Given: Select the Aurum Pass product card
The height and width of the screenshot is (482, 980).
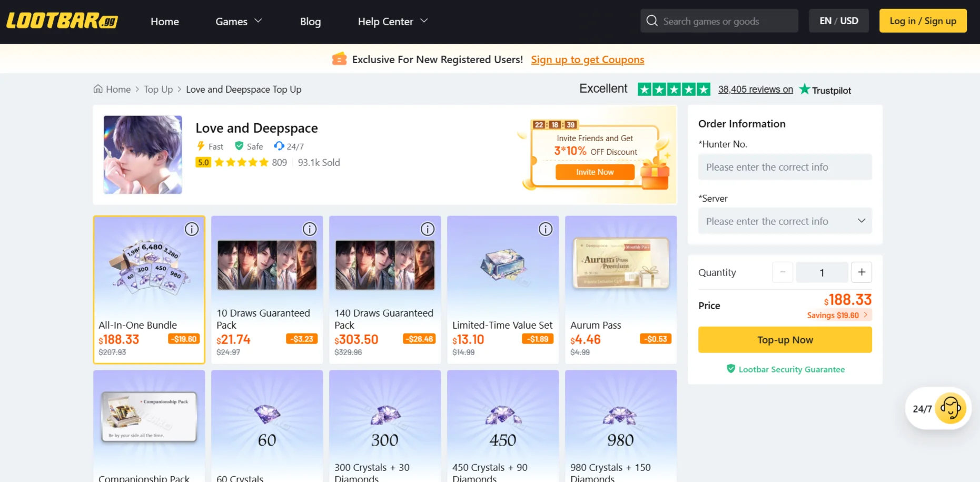Looking at the screenshot, I should click(620, 289).
